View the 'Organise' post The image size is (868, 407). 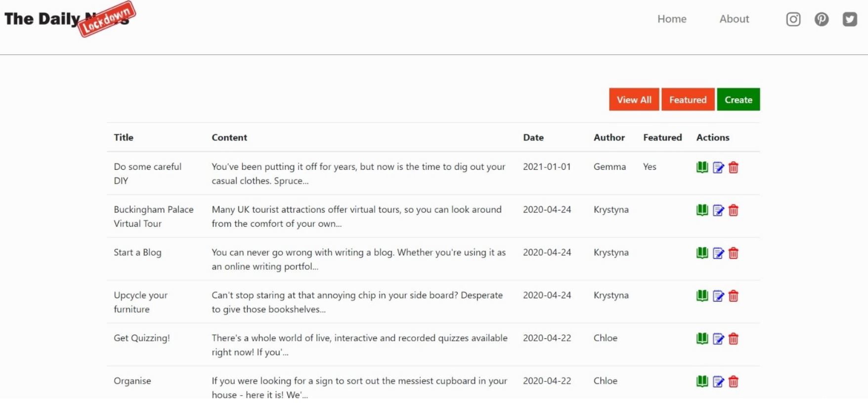(x=702, y=382)
